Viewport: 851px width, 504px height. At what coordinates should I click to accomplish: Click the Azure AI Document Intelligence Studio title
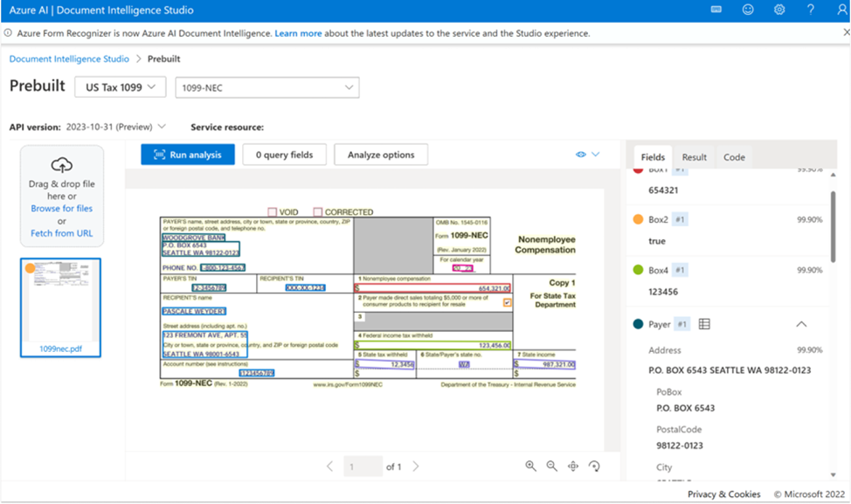coord(101,10)
